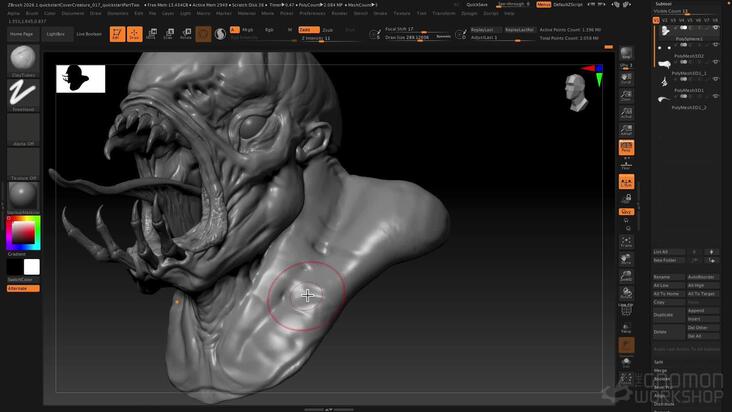Toggle the Floor grid

[x=626, y=164]
